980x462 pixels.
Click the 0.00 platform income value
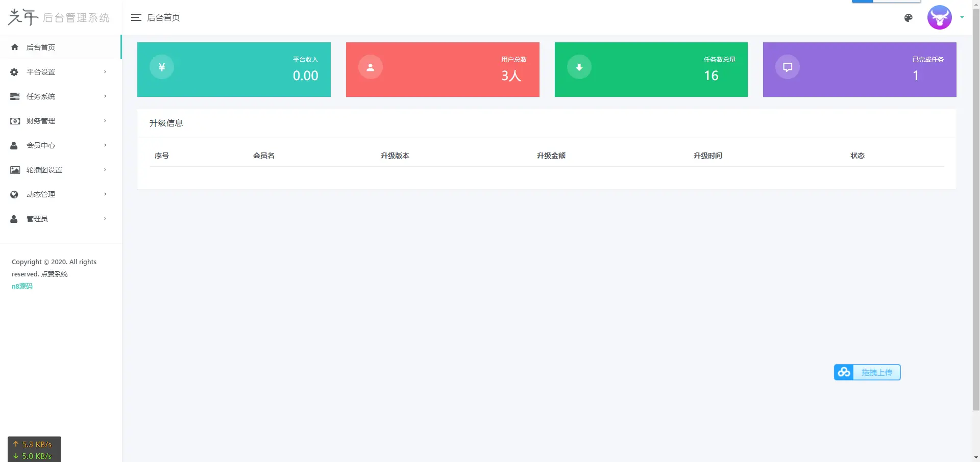point(305,75)
